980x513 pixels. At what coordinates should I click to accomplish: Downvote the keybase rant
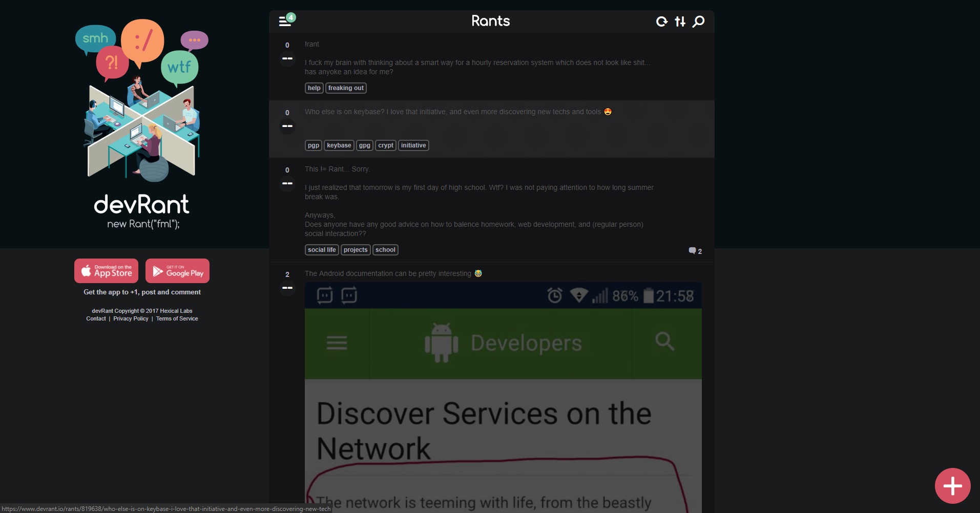[287, 126]
